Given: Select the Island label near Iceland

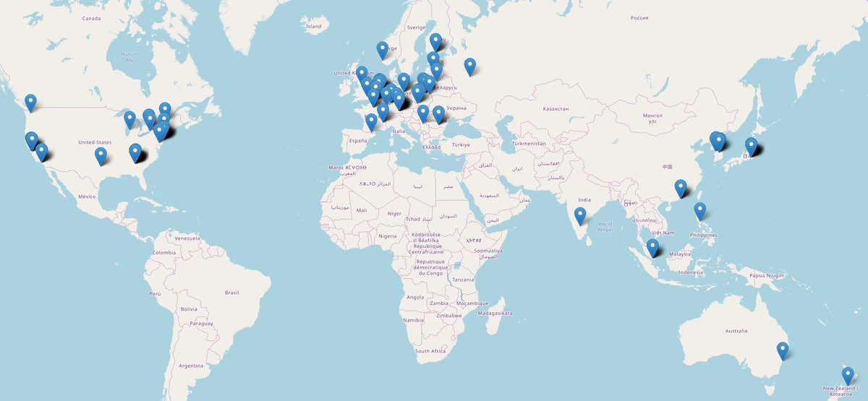Looking at the screenshot, I should tap(314, 27).
